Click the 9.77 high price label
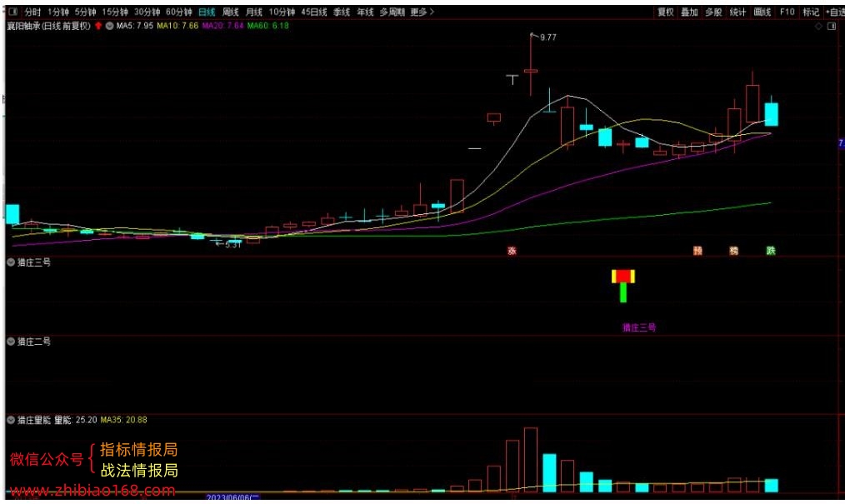The width and height of the screenshot is (845, 504). point(548,37)
